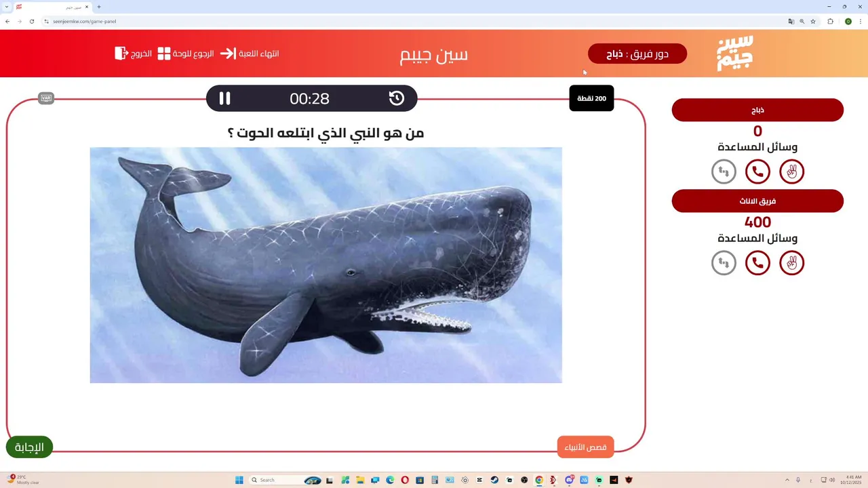This screenshot has width=868, height=488.
Task: Open a new browser tab
Action: click(99, 7)
